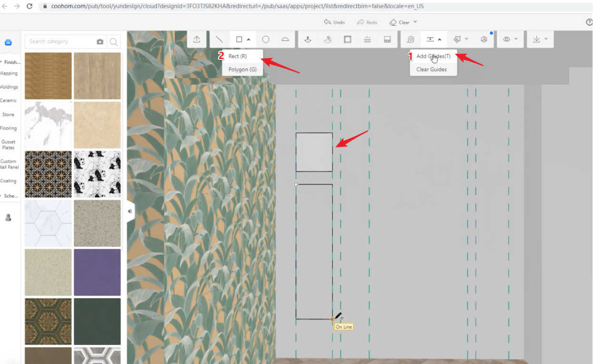This screenshot has width=593, height=364.
Task: Toggle the eye visibility tool
Action: 507,39
